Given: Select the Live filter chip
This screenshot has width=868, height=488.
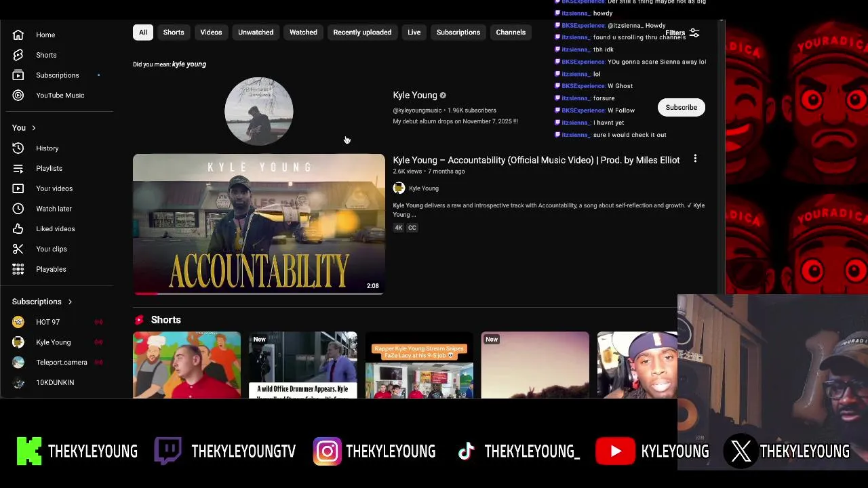Looking at the screenshot, I should 414,33.
